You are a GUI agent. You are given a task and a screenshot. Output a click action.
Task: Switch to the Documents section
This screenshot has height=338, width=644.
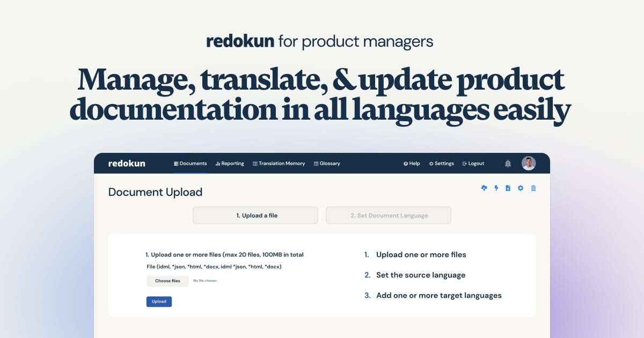point(191,164)
